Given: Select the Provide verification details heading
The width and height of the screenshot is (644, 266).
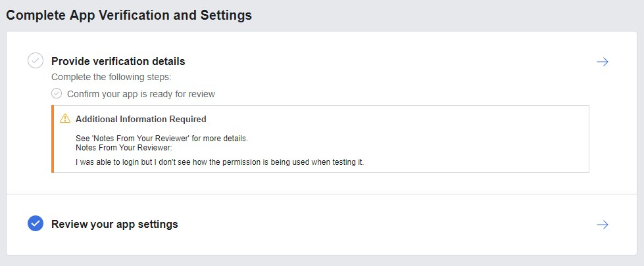Looking at the screenshot, I should point(118,61).
